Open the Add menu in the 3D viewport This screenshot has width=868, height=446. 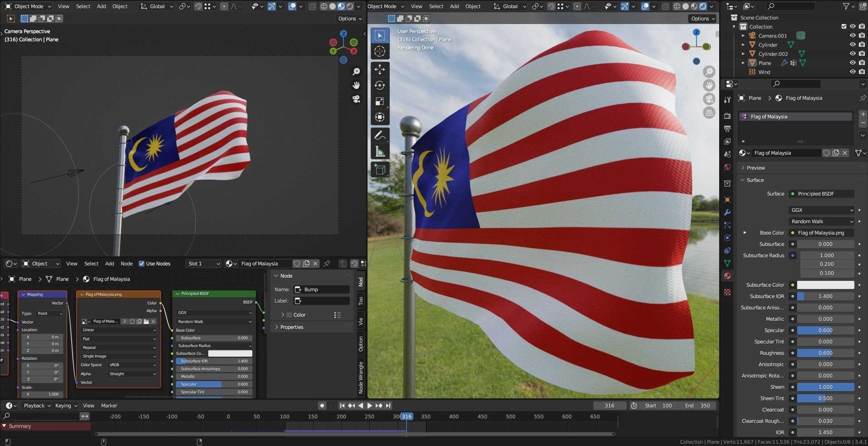[101, 6]
